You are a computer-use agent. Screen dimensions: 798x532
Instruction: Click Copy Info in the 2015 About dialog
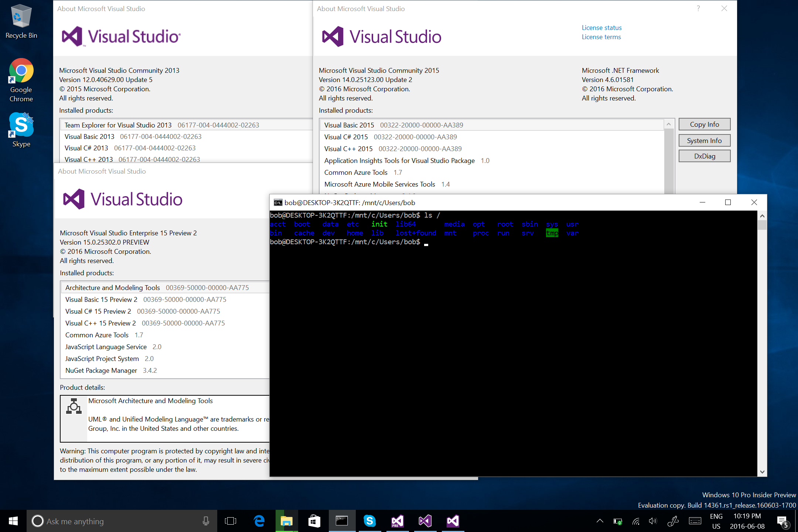(x=704, y=124)
